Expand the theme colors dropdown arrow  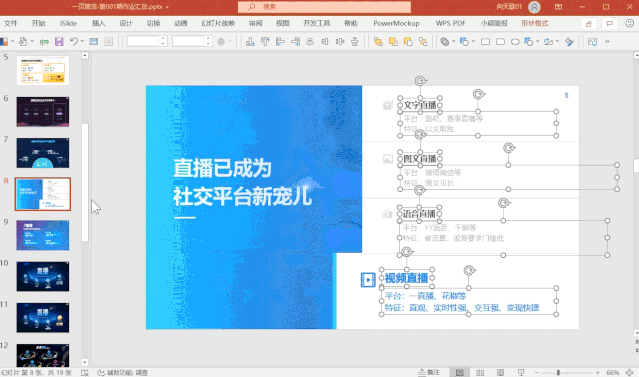pos(12,42)
